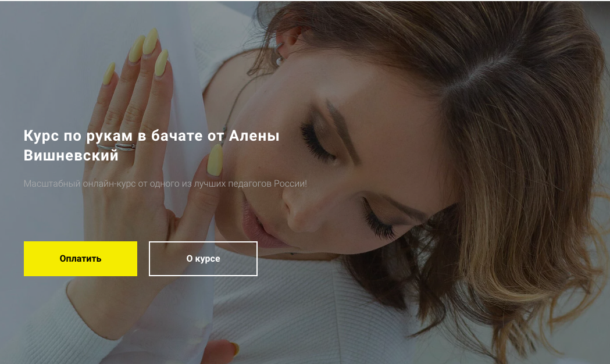The height and width of the screenshot is (364, 610).
Task: Select the word "Вишневский" in the heading
Action: coord(71,155)
